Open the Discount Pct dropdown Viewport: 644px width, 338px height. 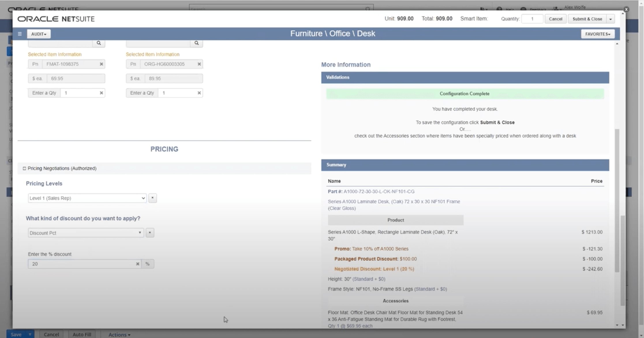[86, 233]
